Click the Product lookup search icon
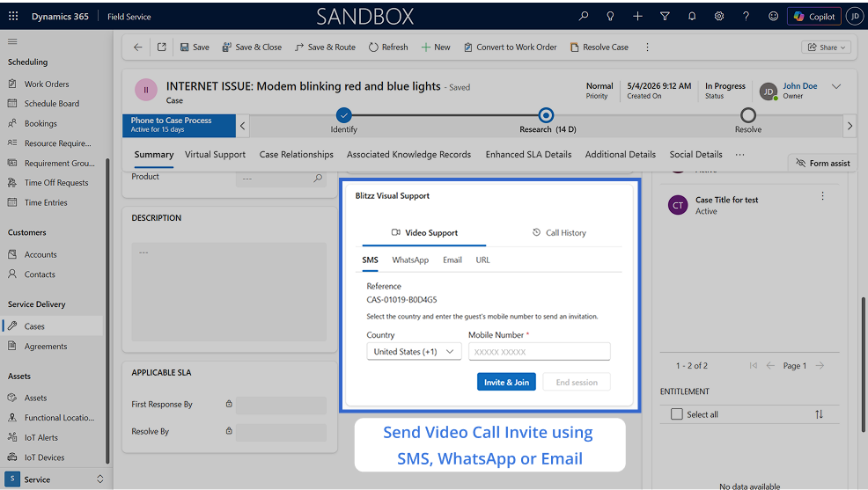Image resolution: width=868 pixels, height=490 pixels. coord(318,178)
